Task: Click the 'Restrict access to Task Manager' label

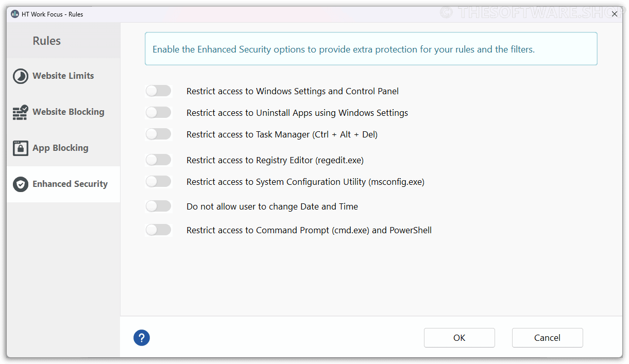Action: click(x=282, y=134)
